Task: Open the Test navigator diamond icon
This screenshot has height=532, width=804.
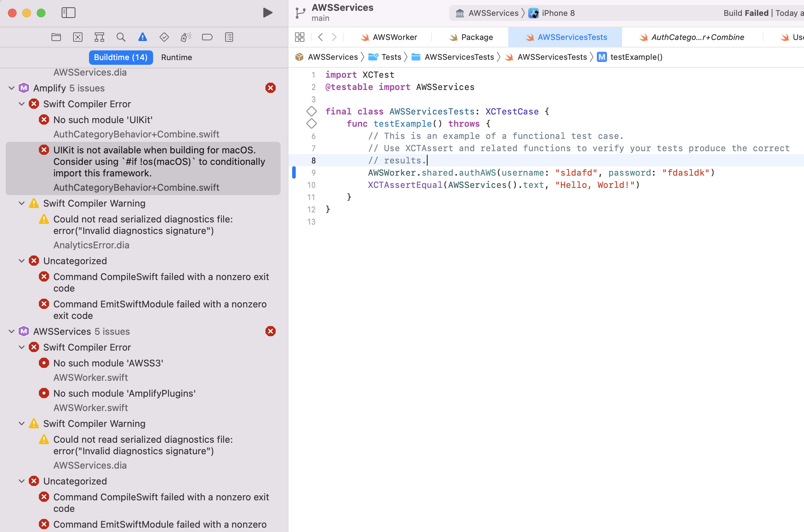Action: click(164, 37)
